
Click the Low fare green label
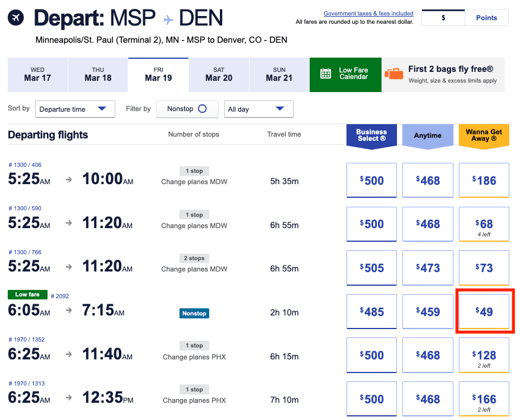pyautogui.click(x=27, y=294)
